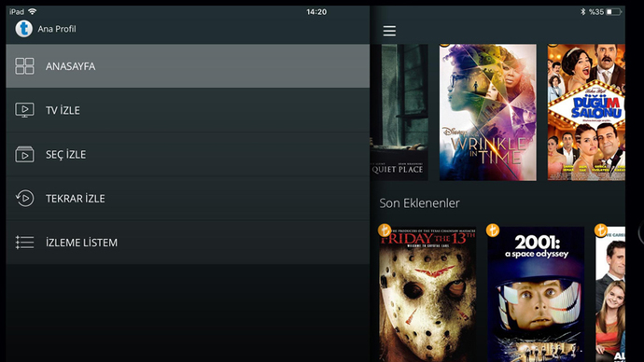Tap the Ana Profil label
The height and width of the screenshot is (362, 644).
coord(57,29)
